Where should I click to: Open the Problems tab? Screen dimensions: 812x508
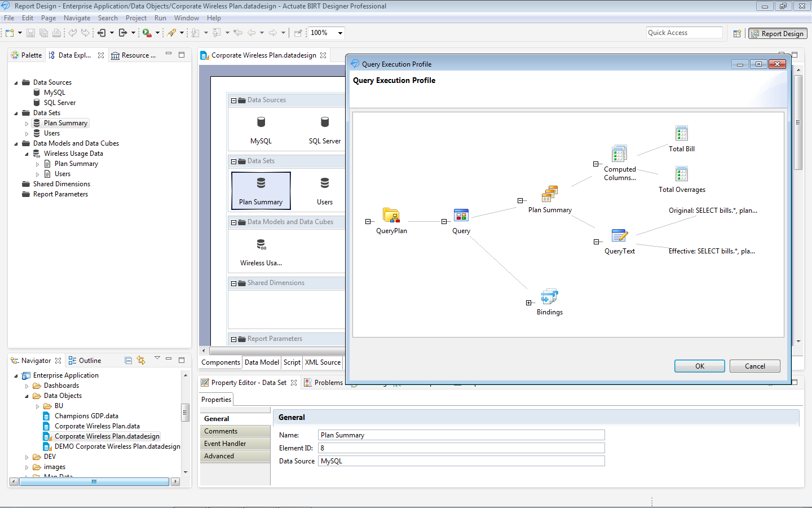tap(323, 383)
